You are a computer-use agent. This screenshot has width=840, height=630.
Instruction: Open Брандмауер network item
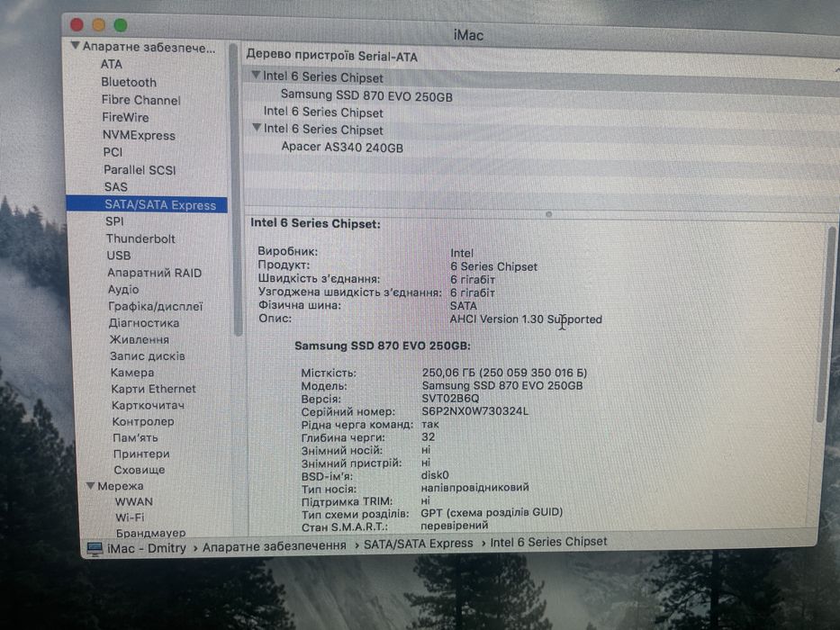click(x=150, y=533)
